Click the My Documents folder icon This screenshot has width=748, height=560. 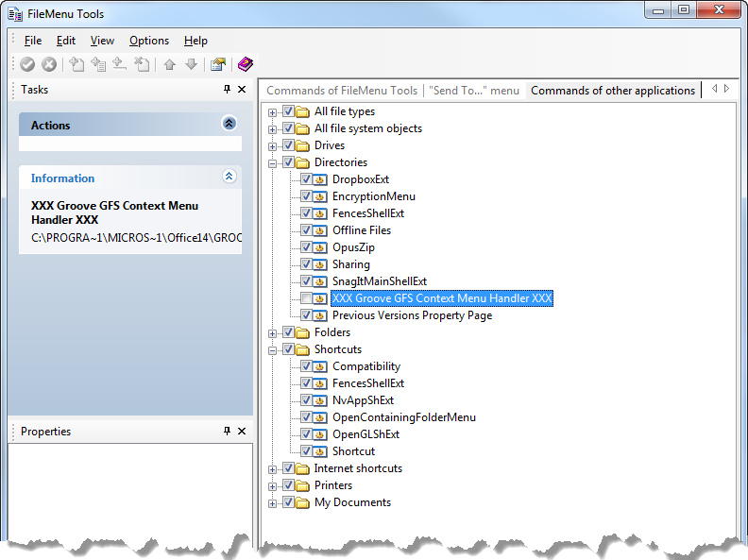[302, 502]
